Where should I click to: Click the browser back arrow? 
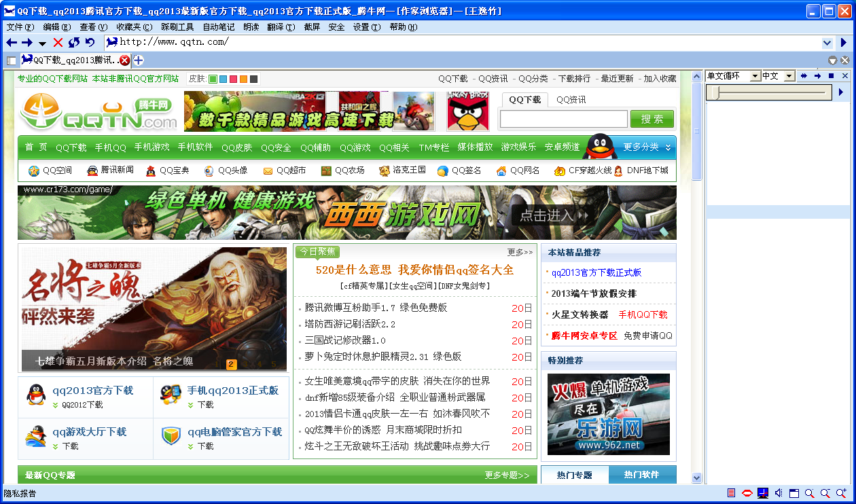tap(12, 42)
